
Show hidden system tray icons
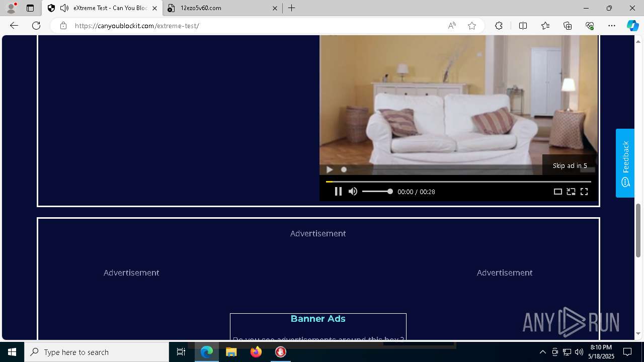pos(542,352)
